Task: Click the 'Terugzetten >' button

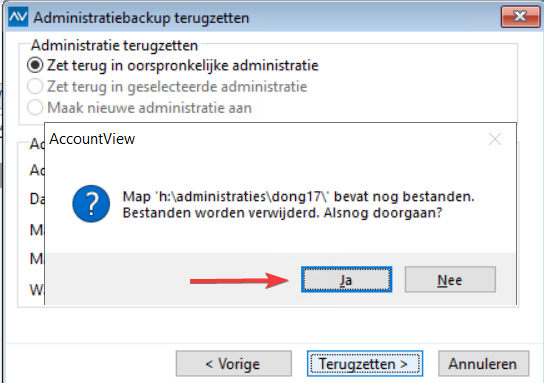Action: tap(365, 364)
